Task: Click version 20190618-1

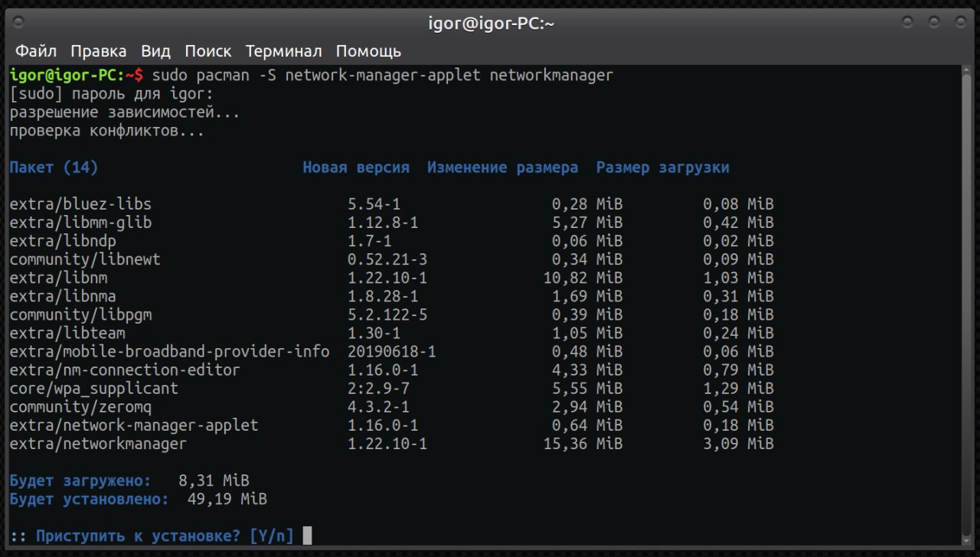Action: click(392, 351)
